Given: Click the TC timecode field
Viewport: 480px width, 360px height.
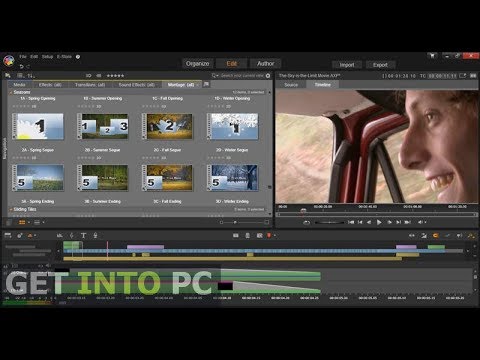Looking at the screenshot, I should (442, 76).
